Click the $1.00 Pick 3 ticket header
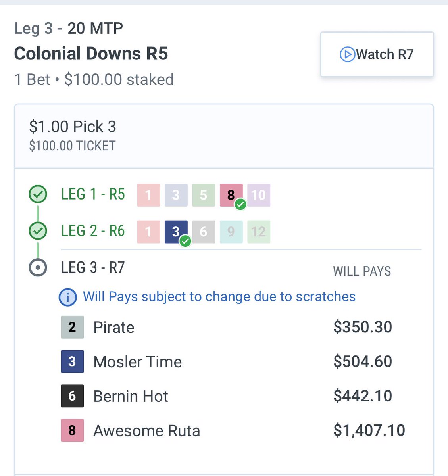 224,136
